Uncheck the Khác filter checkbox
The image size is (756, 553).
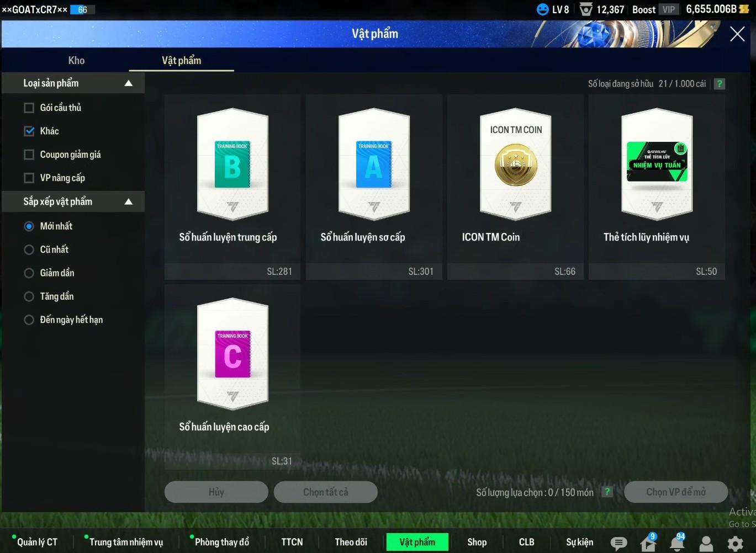click(x=29, y=131)
